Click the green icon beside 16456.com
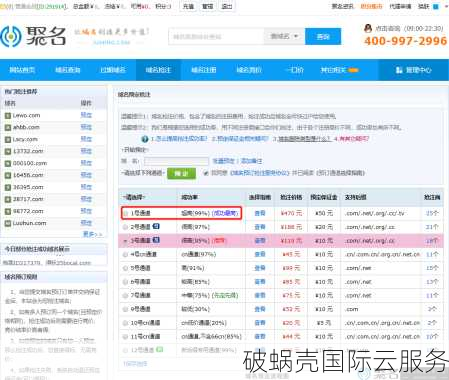The image size is (449, 380). tap(8, 176)
